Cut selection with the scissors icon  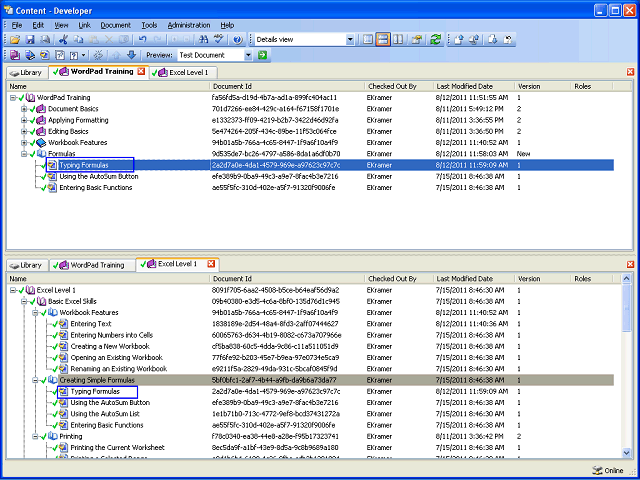coord(63,40)
